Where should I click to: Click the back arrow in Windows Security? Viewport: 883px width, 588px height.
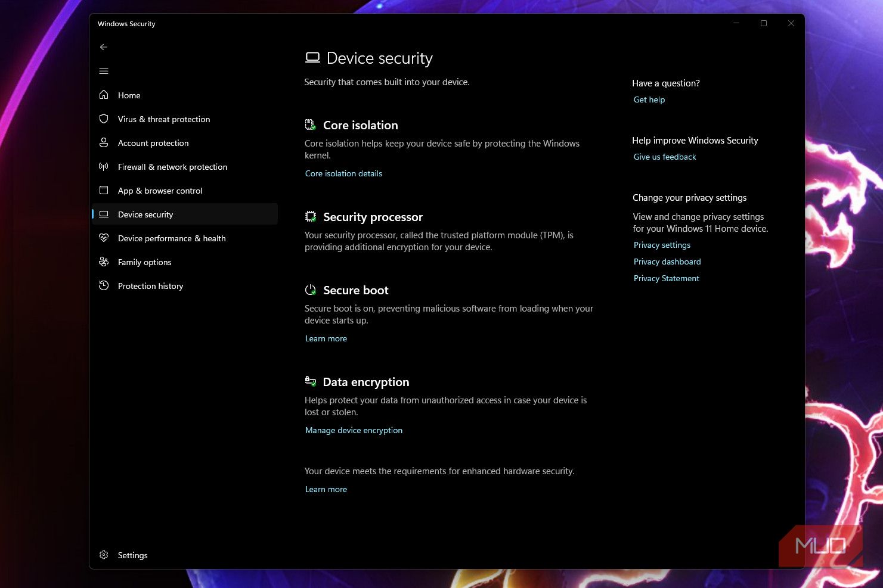click(x=104, y=47)
